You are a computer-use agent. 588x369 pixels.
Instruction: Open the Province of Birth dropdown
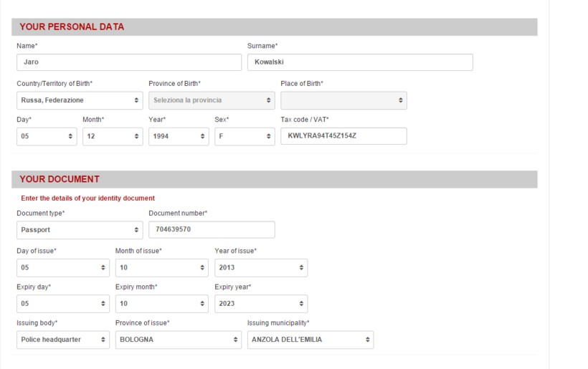click(212, 100)
